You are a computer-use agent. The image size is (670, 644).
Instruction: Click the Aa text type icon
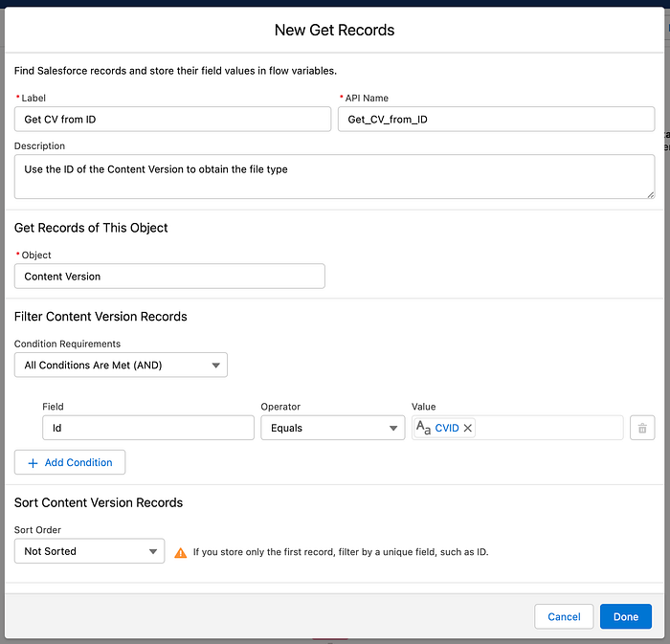pyautogui.click(x=423, y=428)
